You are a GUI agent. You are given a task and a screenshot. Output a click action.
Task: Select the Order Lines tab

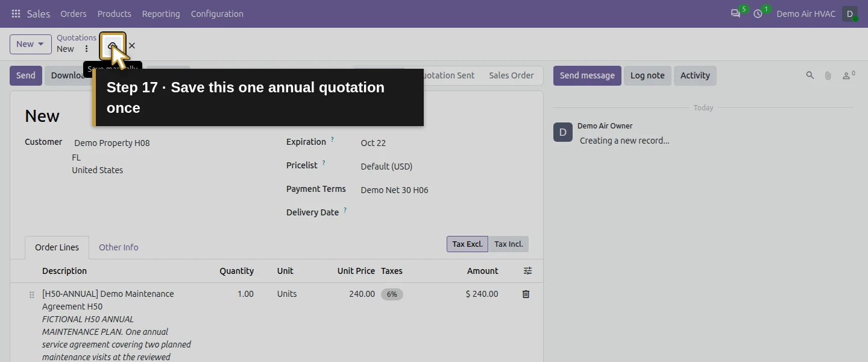57,247
